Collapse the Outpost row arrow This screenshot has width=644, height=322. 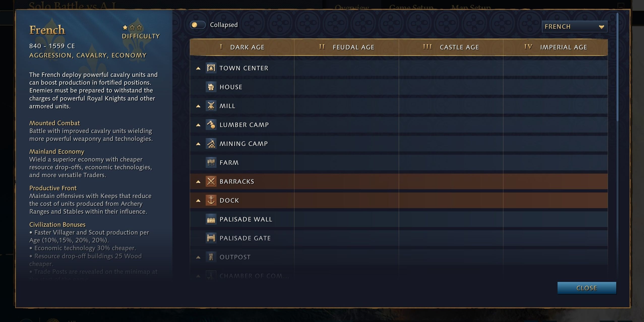[x=198, y=257]
